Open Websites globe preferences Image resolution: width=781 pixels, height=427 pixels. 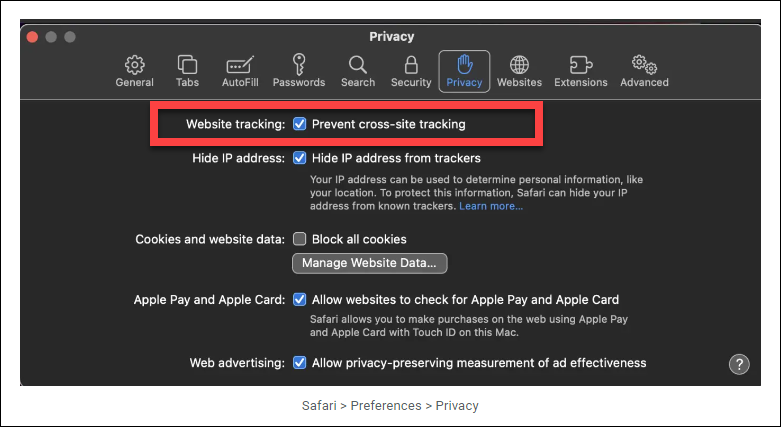click(519, 70)
